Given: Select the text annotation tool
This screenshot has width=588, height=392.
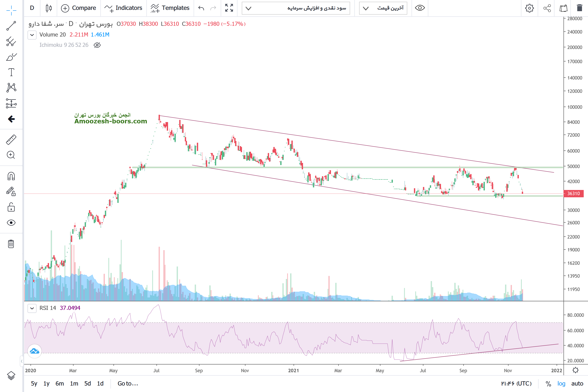Looking at the screenshot, I should pos(11,72).
